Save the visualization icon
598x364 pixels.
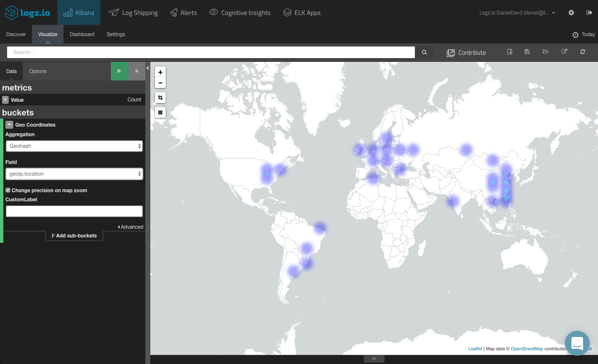pyautogui.click(x=527, y=52)
